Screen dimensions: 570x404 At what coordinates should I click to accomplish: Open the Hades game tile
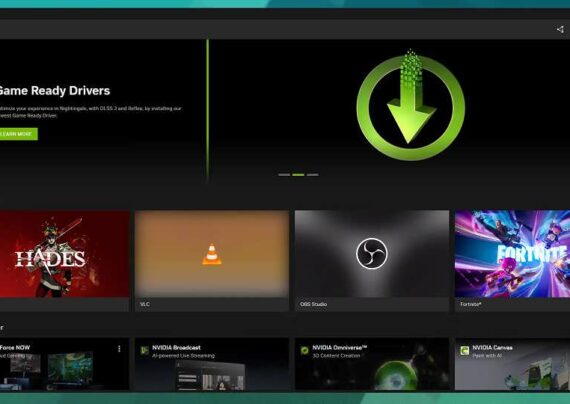64,260
